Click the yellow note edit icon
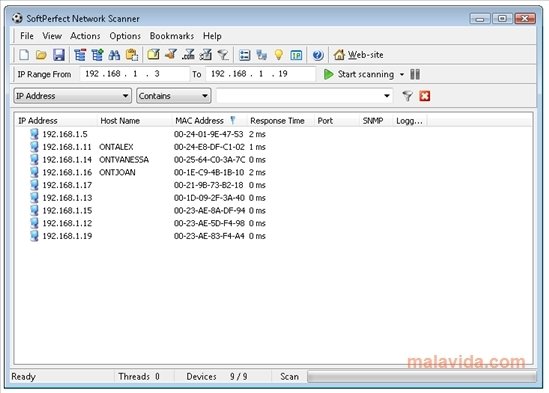The height and width of the screenshot is (393, 549). (x=153, y=55)
